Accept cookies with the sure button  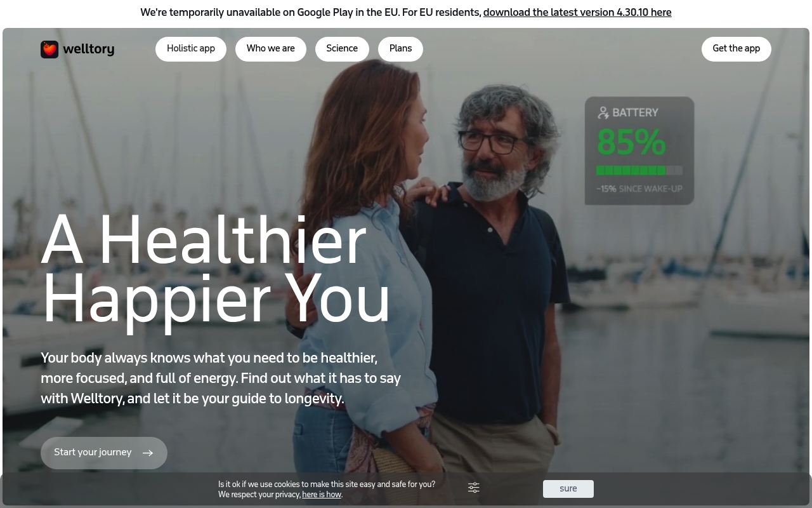click(568, 489)
